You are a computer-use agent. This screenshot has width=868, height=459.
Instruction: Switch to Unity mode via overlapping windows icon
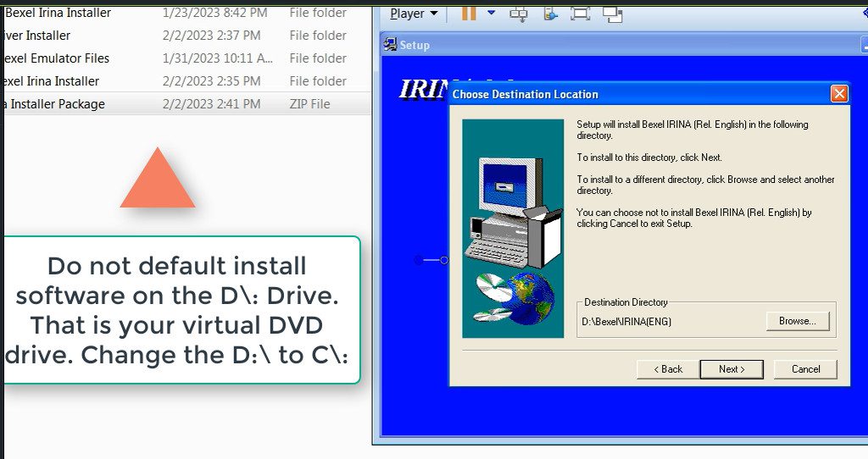click(x=613, y=14)
